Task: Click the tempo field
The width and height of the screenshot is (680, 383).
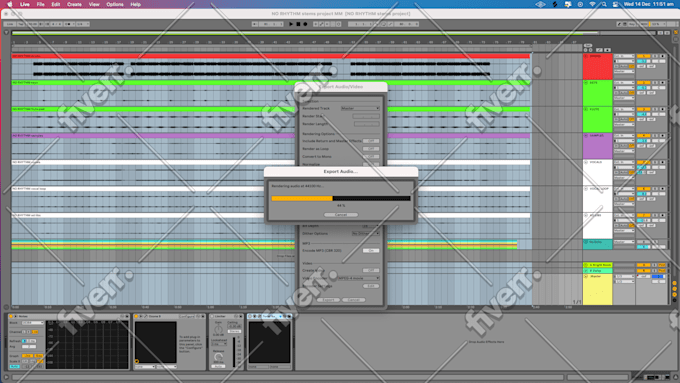Action: pyautogui.click(x=32, y=24)
